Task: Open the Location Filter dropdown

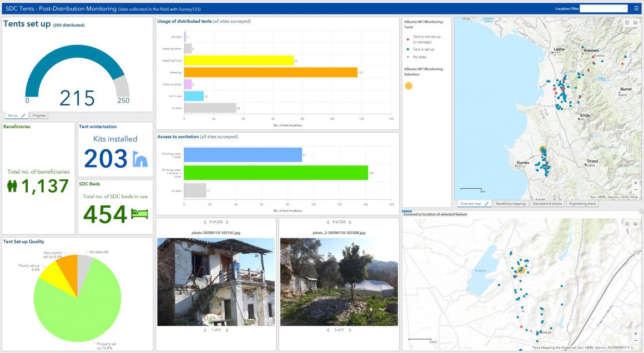Action: click(603, 8)
